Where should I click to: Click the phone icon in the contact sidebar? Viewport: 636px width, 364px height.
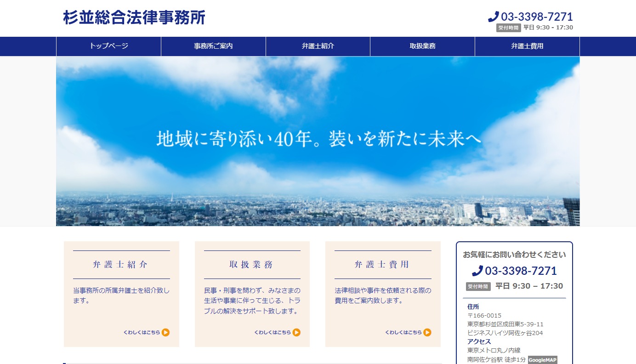477,271
